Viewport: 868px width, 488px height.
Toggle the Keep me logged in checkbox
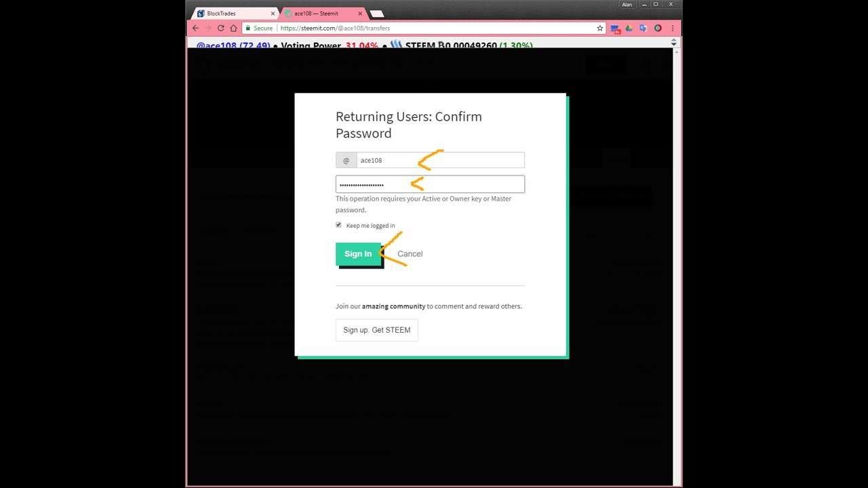[x=338, y=225]
